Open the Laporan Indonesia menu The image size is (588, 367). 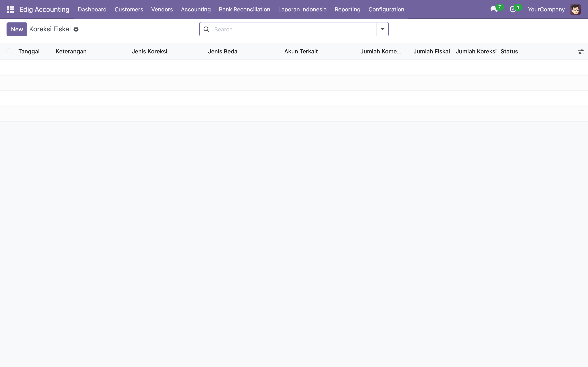pyautogui.click(x=302, y=9)
